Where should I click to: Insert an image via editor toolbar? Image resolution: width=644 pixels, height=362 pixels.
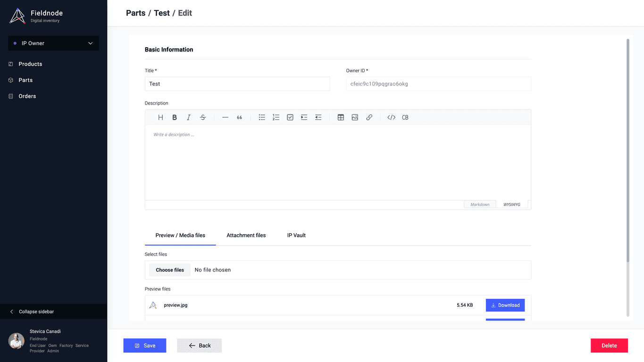355,117
